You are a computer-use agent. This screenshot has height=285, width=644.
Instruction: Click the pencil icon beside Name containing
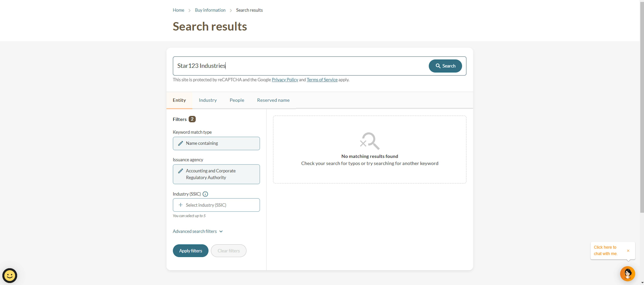pos(180,144)
